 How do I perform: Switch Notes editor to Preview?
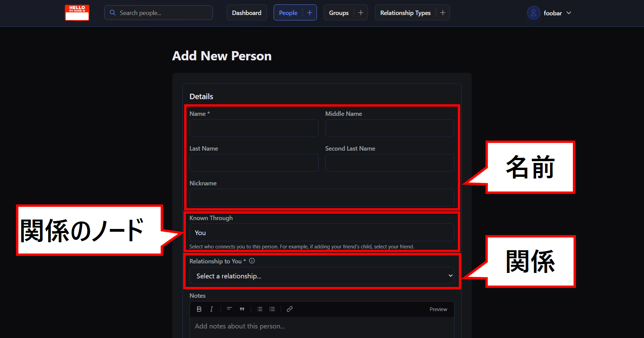[438, 309]
